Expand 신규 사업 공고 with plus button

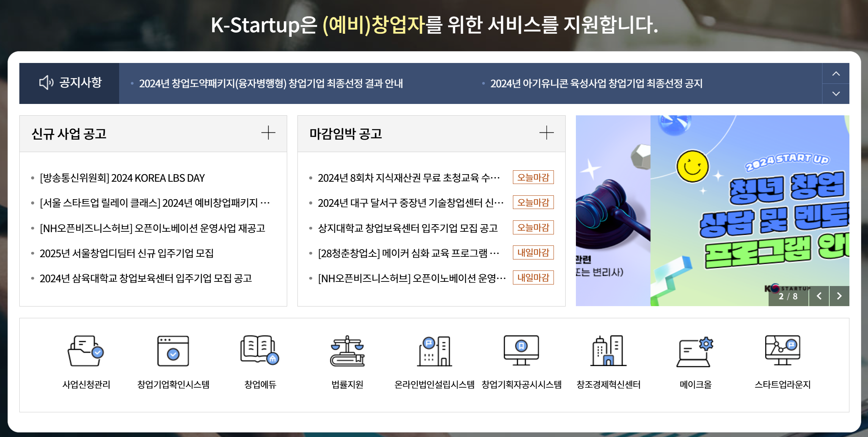268,133
